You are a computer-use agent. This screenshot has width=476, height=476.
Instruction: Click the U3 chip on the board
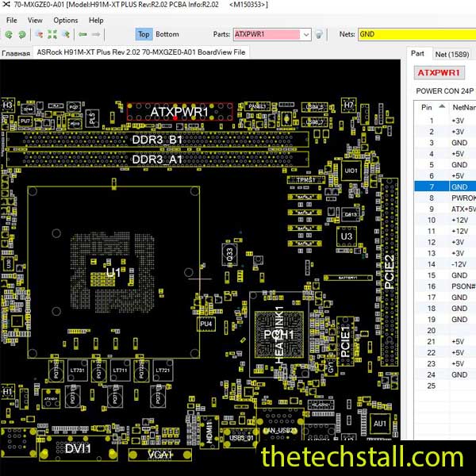[x=347, y=236]
